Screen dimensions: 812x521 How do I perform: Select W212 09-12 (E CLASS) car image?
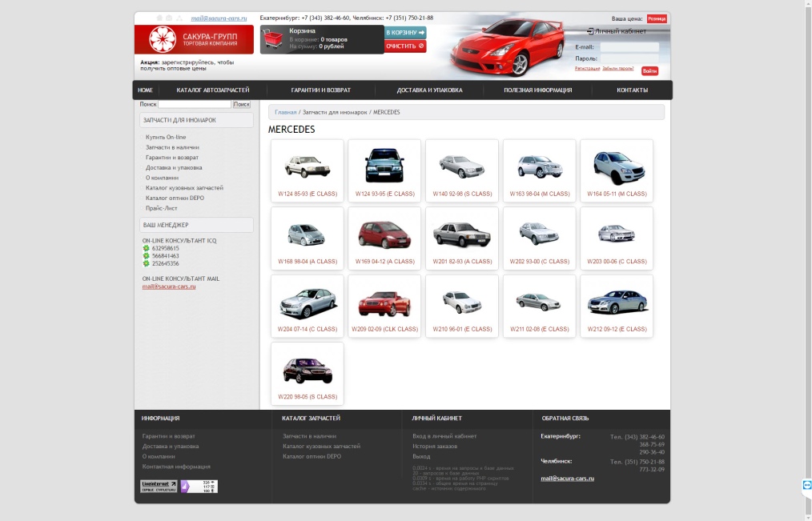(617, 302)
